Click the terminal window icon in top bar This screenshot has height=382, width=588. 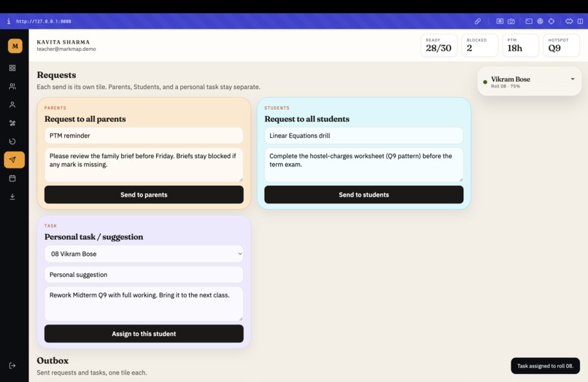tap(529, 21)
